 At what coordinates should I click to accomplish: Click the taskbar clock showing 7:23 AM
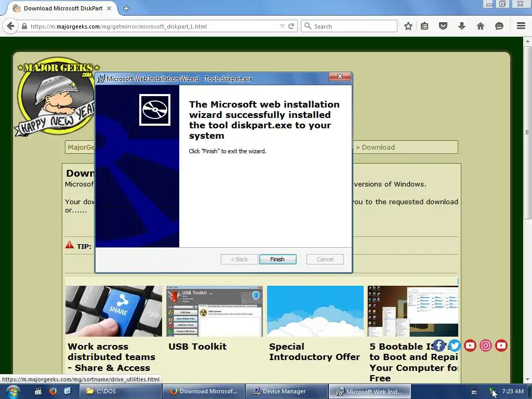tap(513, 391)
